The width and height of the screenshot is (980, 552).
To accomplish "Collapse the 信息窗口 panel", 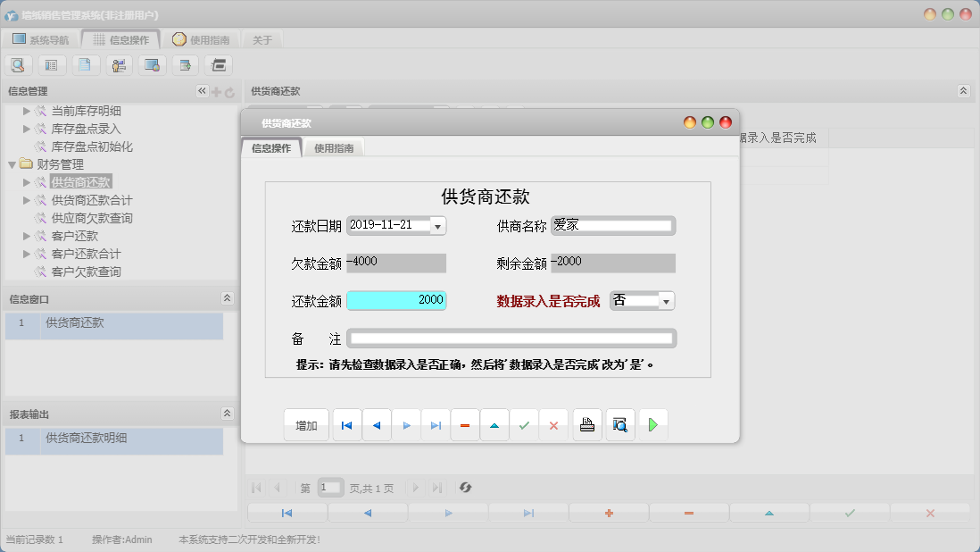I will pyautogui.click(x=227, y=297).
